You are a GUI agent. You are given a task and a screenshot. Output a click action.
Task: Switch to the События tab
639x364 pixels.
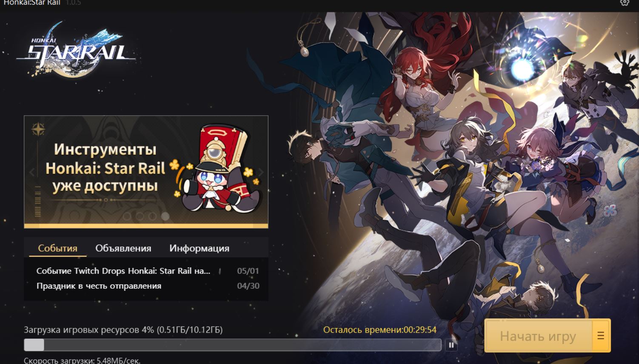pos(57,248)
